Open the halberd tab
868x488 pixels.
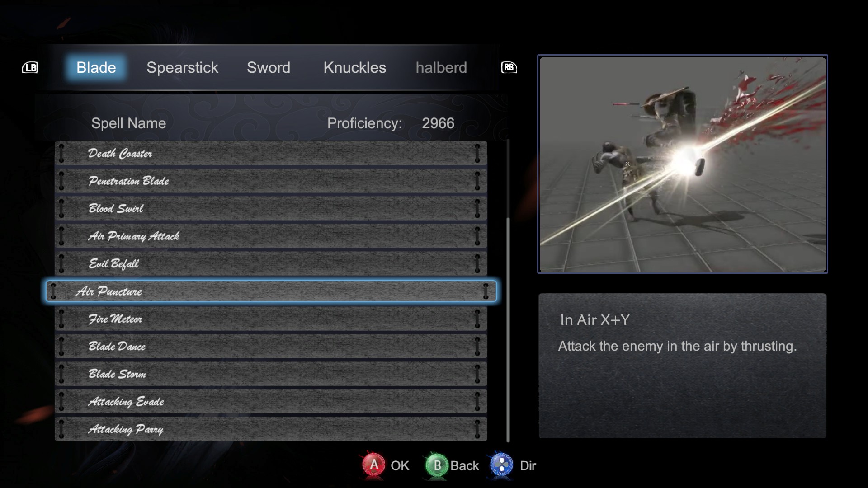click(441, 68)
